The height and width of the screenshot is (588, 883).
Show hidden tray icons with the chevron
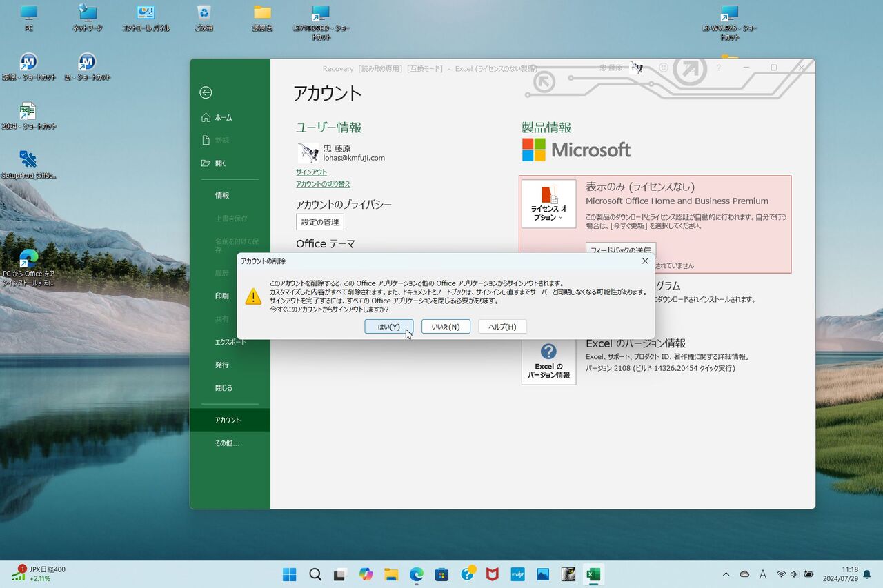pyautogui.click(x=726, y=574)
